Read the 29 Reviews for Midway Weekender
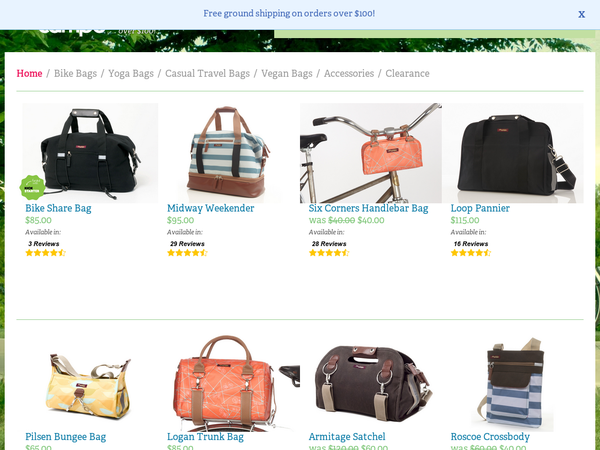Viewport: 600px width, 450px height. point(187,244)
